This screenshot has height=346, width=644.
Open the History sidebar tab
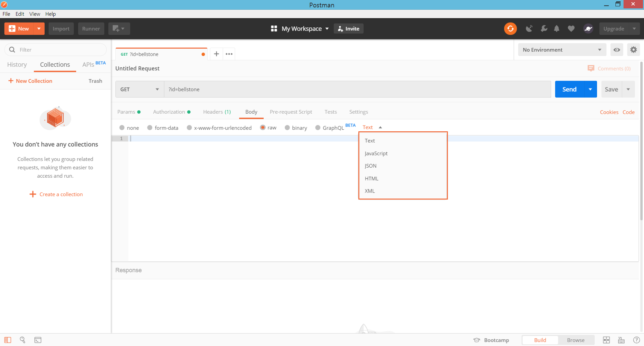(x=17, y=64)
